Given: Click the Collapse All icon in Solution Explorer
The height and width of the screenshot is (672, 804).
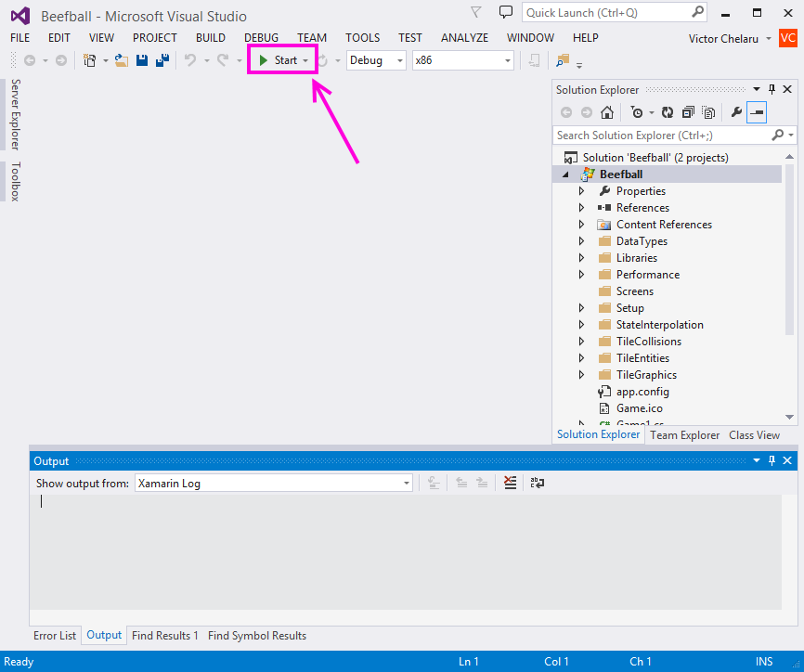Looking at the screenshot, I should [688, 112].
